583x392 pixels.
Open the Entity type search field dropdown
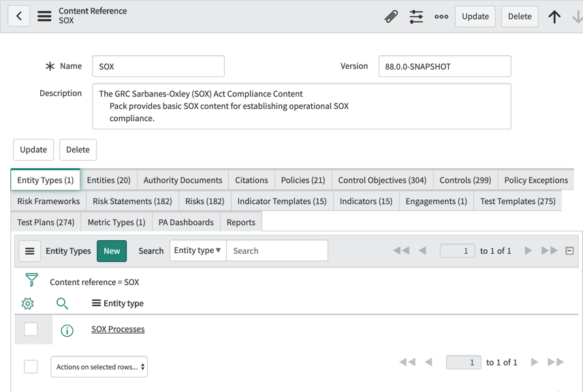pos(198,250)
